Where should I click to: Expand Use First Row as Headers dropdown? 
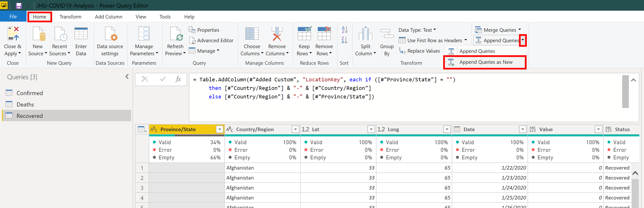[465, 40]
